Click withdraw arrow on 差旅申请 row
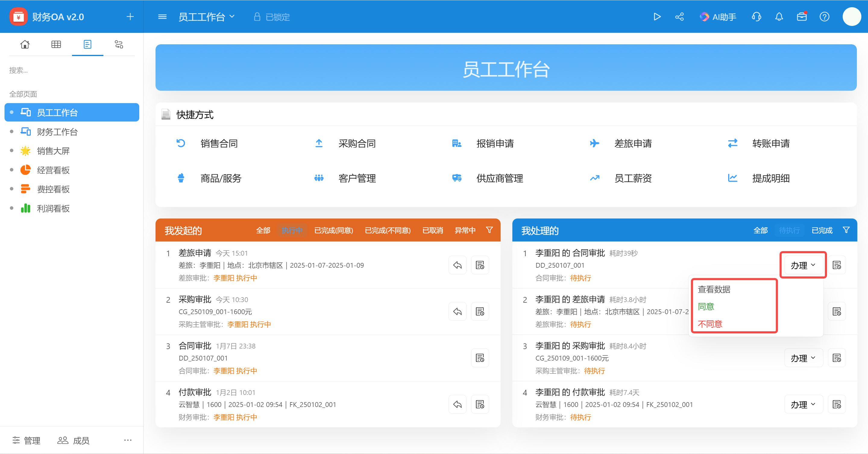 (x=457, y=265)
